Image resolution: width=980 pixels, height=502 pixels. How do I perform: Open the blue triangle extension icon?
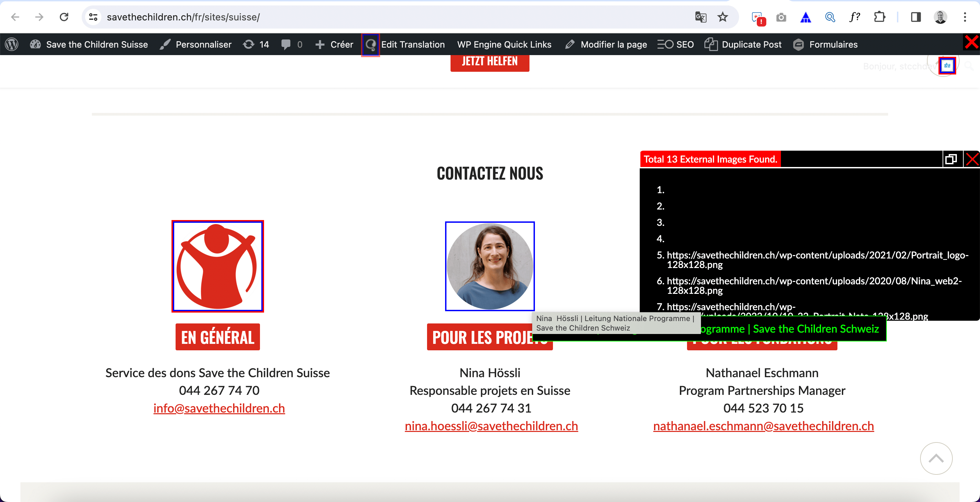click(805, 17)
